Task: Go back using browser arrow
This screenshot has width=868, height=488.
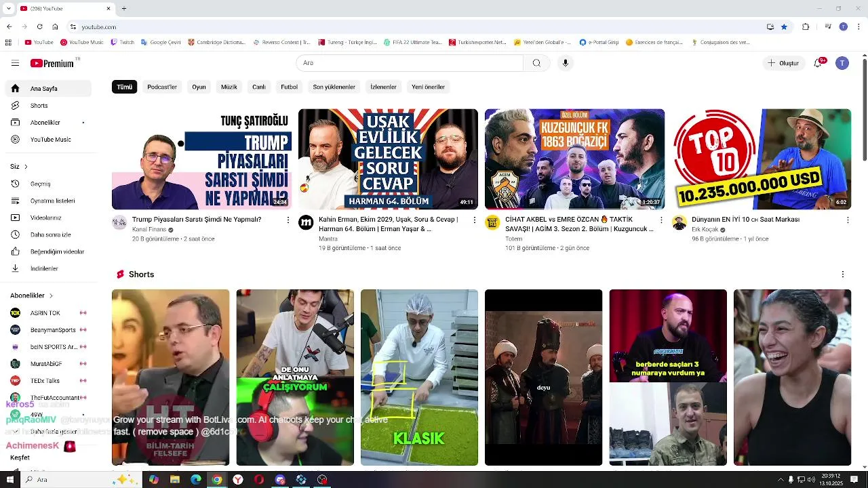Action: coord(9,27)
